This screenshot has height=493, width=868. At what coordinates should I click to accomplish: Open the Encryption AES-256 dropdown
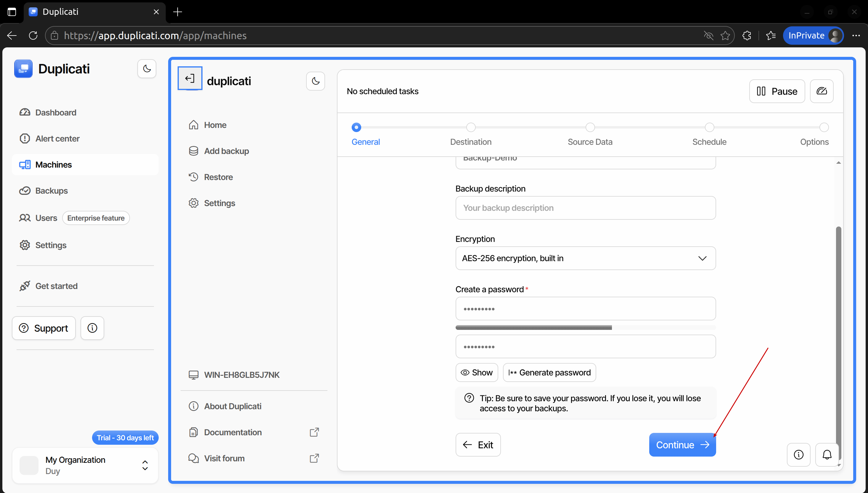[x=585, y=258]
